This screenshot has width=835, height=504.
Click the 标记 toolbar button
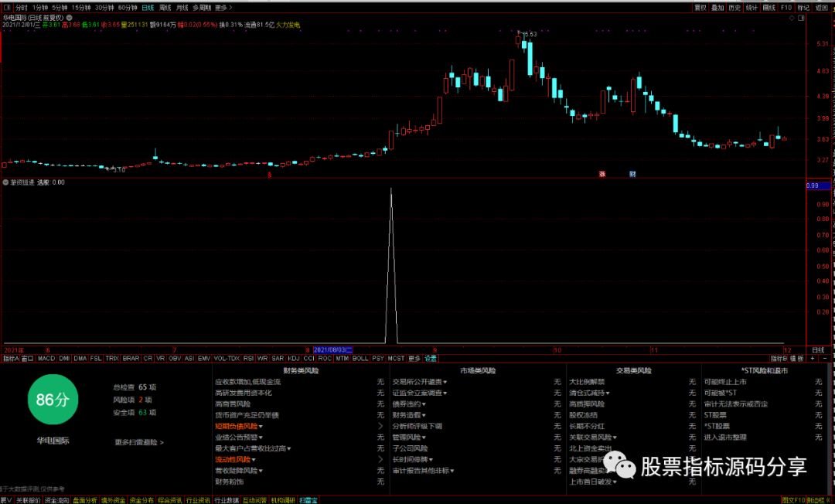[x=803, y=8]
